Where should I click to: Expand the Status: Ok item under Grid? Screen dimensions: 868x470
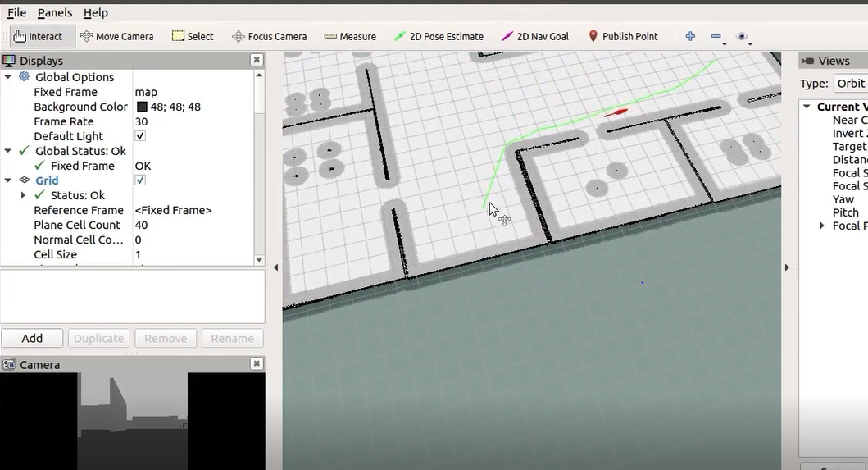point(23,195)
